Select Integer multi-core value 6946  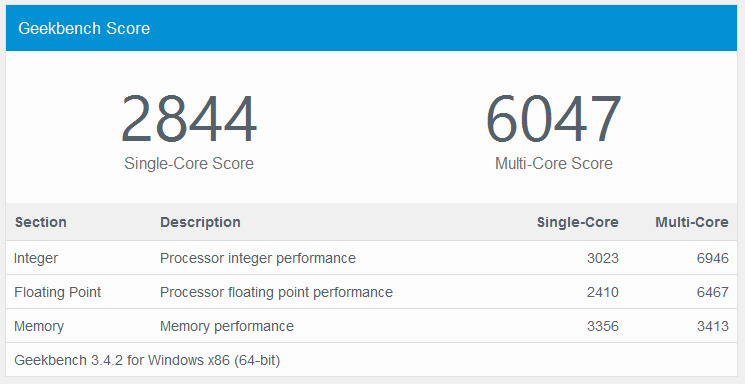coord(713,258)
